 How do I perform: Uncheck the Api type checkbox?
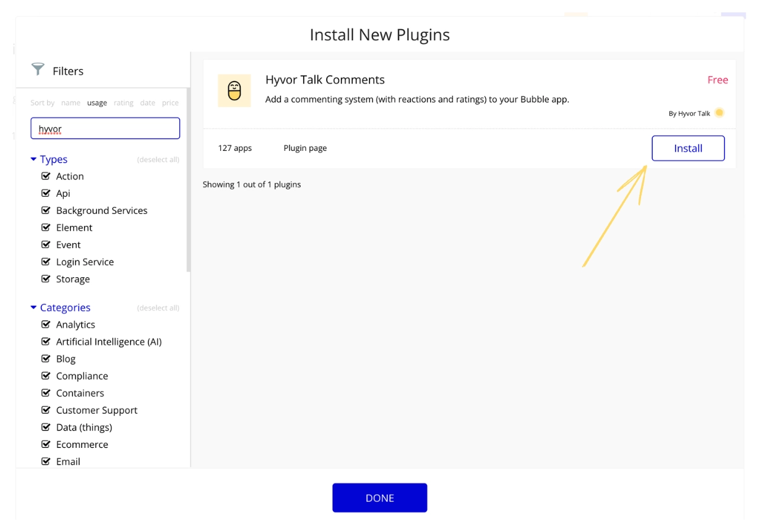pos(46,194)
